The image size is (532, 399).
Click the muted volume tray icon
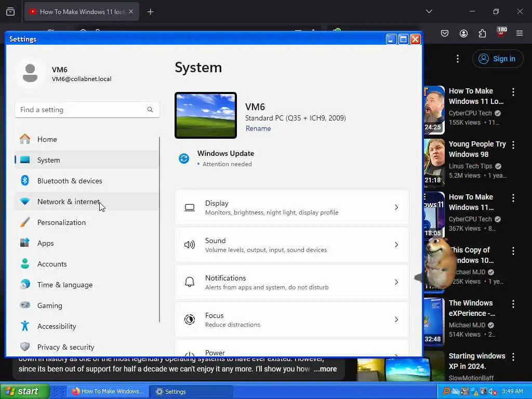(493, 392)
